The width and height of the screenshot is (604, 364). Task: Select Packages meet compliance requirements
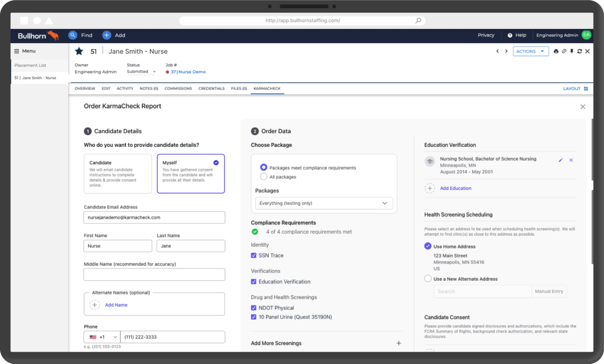coord(263,167)
